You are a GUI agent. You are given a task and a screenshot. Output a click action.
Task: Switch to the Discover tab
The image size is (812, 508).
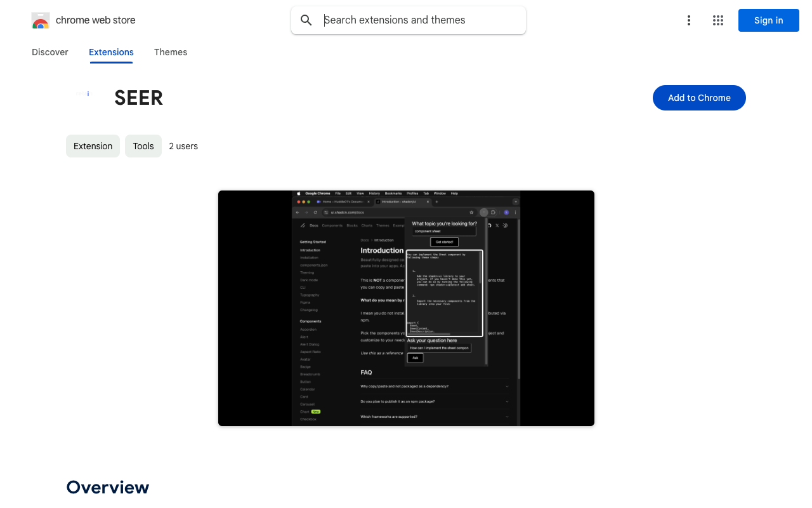(x=50, y=52)
